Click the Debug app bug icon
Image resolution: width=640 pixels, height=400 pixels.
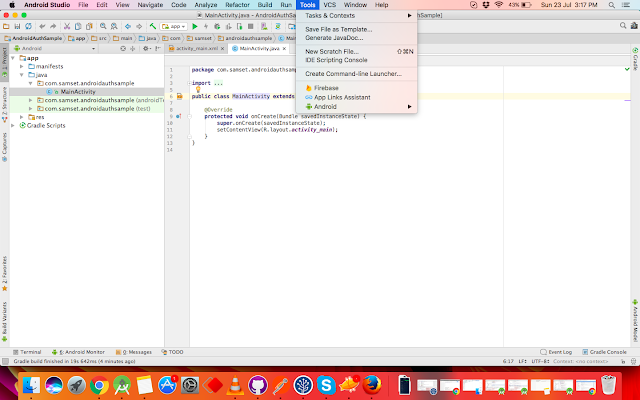tap(217, 27)
